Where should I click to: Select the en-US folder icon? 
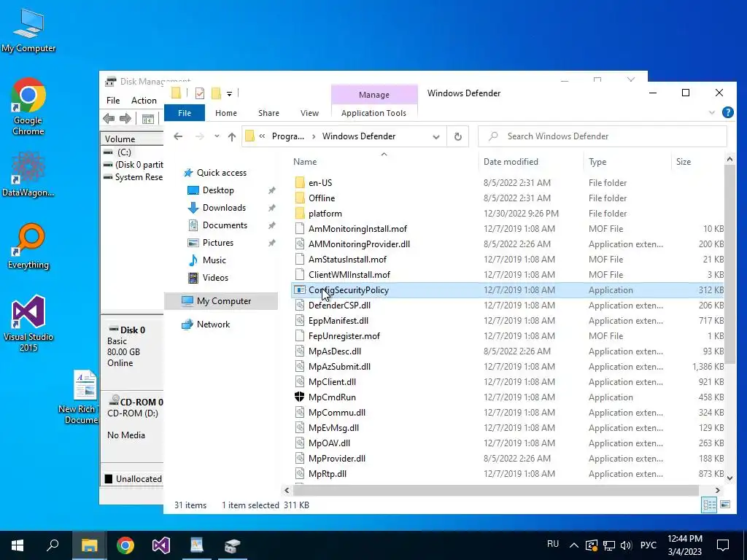300,183
